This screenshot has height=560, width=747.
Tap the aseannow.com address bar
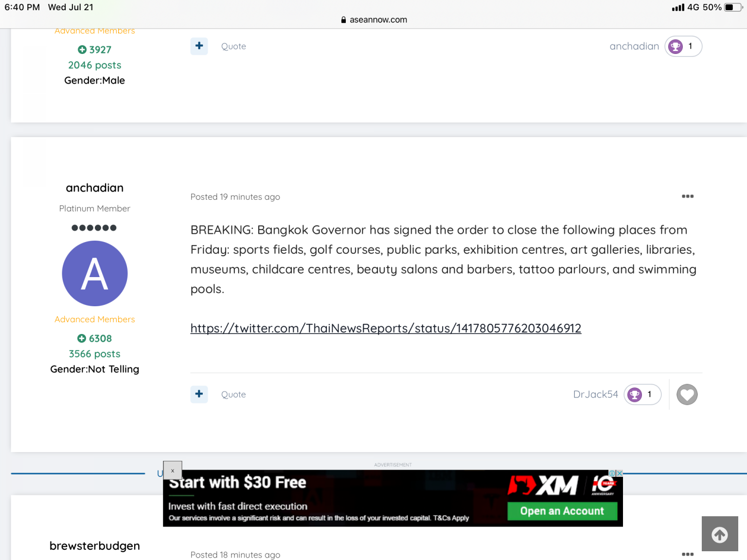[x=373, y=20]
